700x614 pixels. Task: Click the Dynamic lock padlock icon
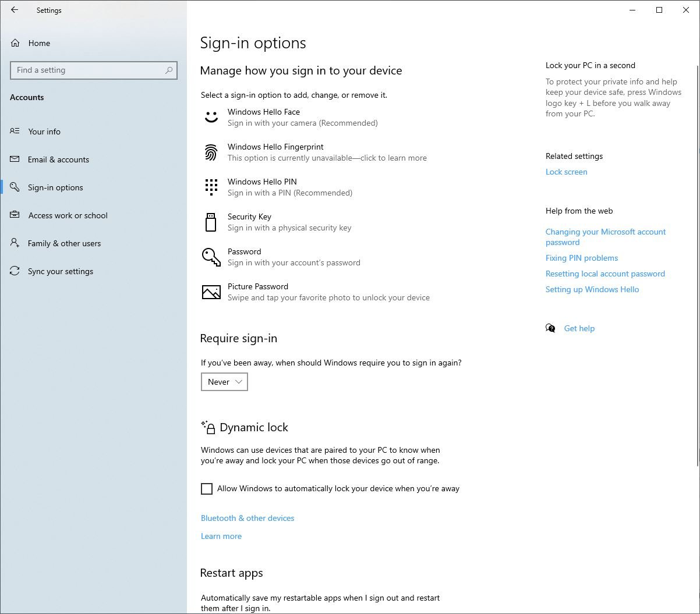pyautogui.click(x=208, y=427)
